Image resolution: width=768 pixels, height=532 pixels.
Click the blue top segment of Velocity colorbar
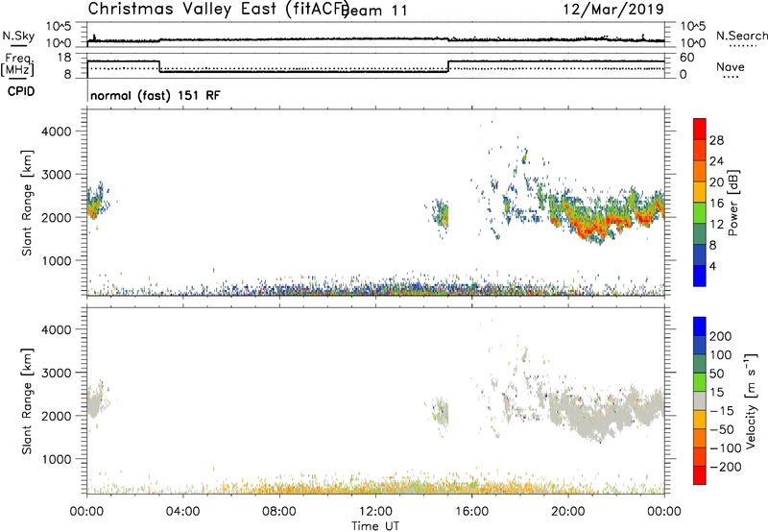tap(700, 326)
